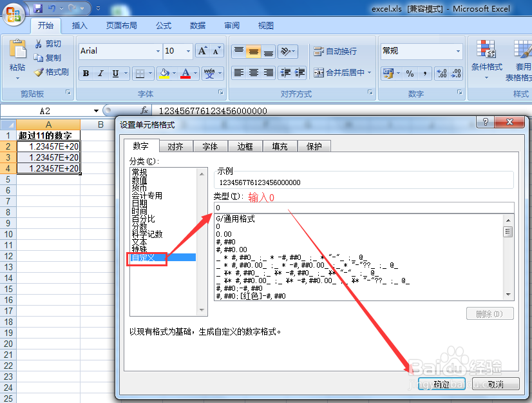This screenshot has height=403, width=532.
Task: Confirm with the 确定 button
Action: [441, 384]
